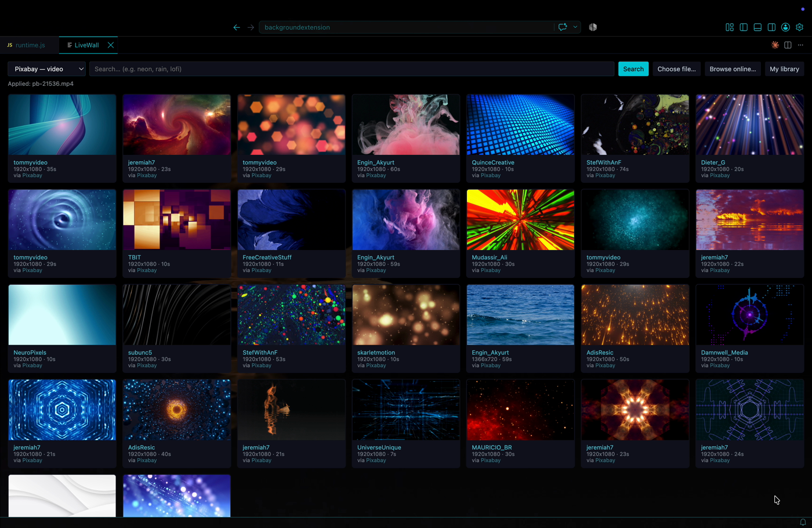The height and width of the screenshot is (528, 812).
Task: Go back with the left arrow
Action: click(237, 27)
